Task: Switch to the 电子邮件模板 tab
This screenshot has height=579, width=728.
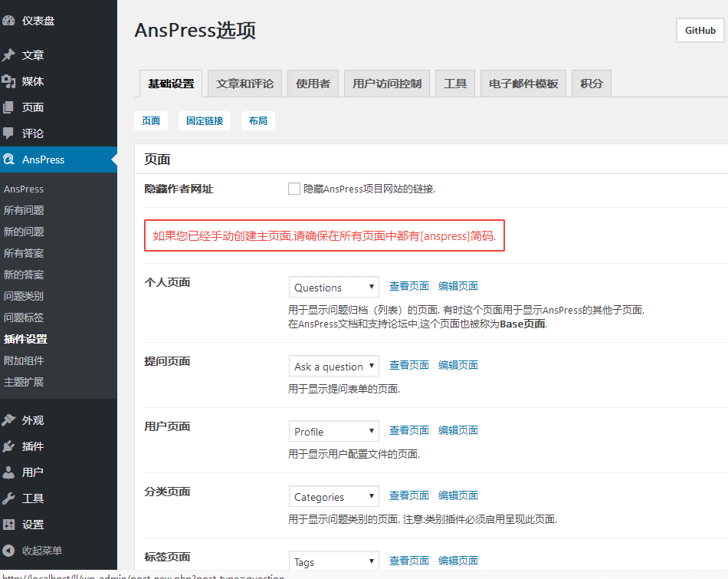Action: pyautogui.click(x=523, y=84)
